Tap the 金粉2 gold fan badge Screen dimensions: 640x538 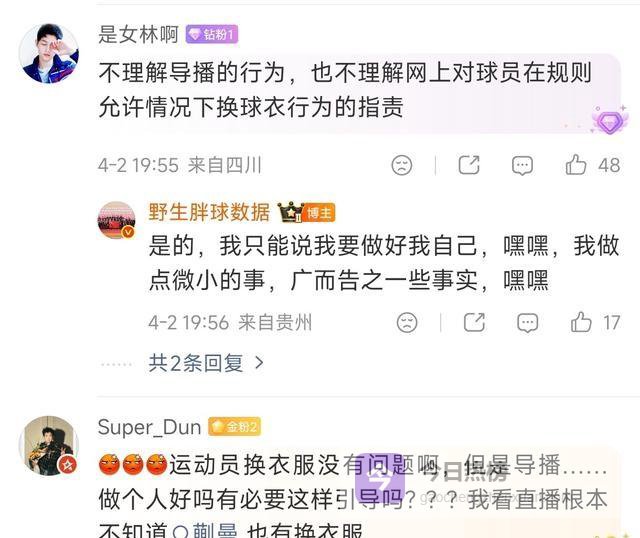point(234,427)
